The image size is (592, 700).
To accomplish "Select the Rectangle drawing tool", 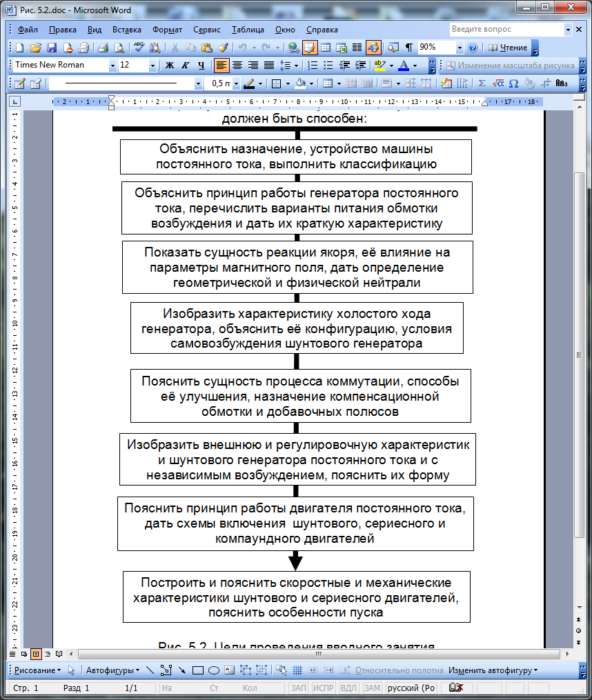I will click(x=198, y=670).
